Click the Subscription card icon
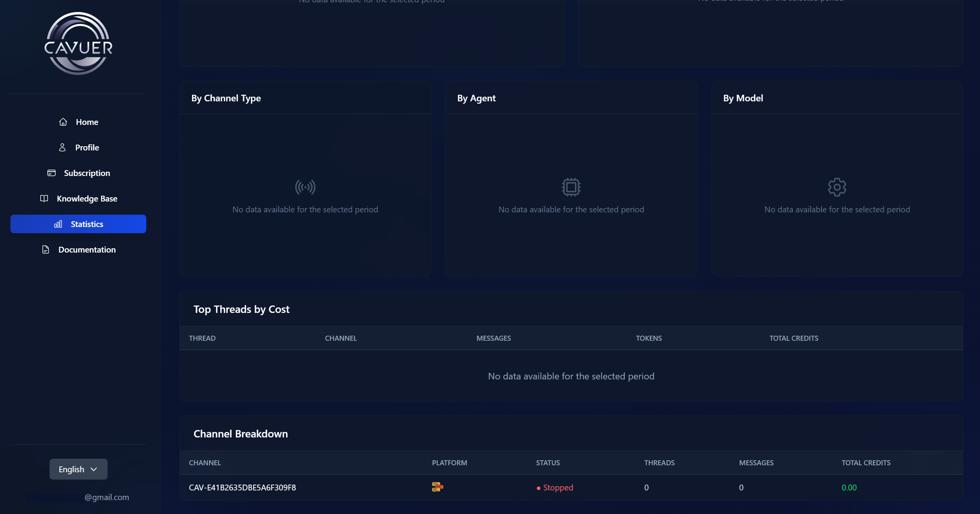The image size is (980, 514). coord(51,173)
